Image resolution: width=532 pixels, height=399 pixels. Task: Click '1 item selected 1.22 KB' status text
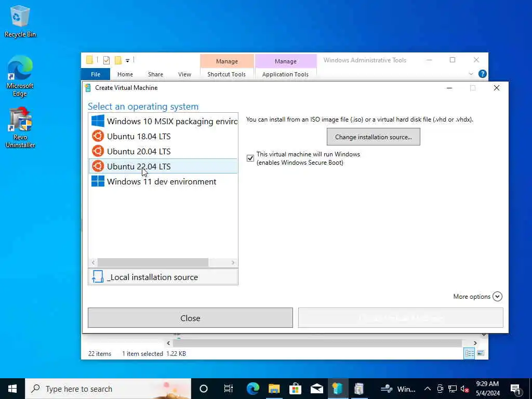click(x=154, y=353)
